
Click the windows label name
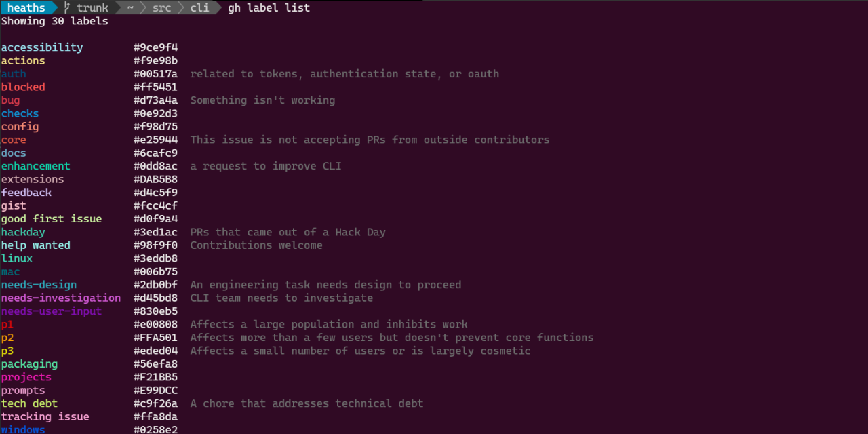(23, 429)
